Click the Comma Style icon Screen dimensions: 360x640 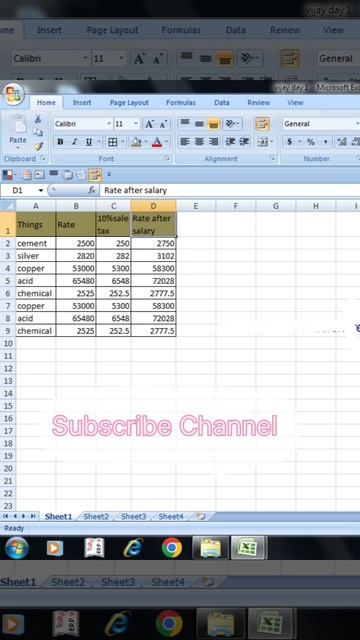point(325,142)
